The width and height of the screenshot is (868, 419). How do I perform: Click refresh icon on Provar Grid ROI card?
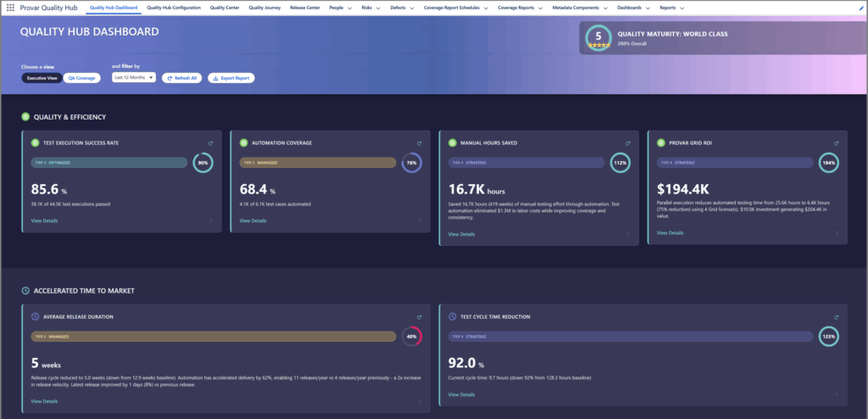(x=836, y=142)
